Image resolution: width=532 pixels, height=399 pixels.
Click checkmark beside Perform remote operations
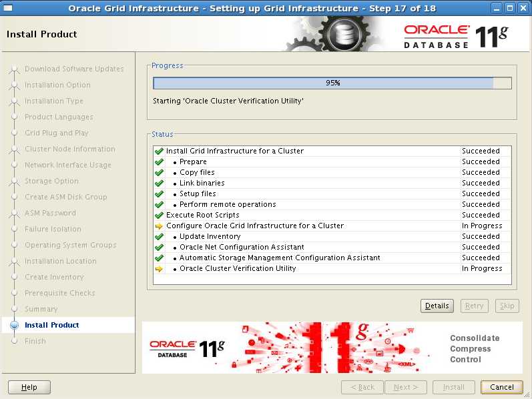[159, 205]
